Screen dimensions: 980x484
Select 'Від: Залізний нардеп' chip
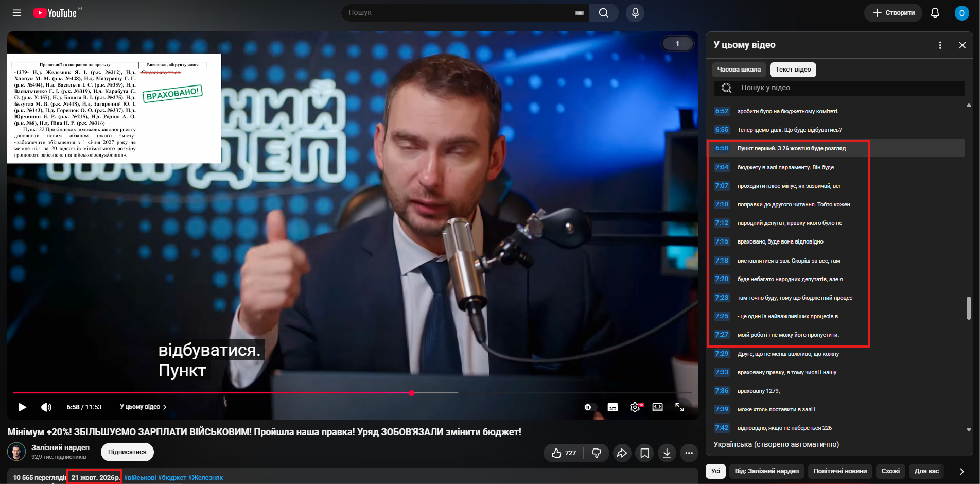pos(766,471)
